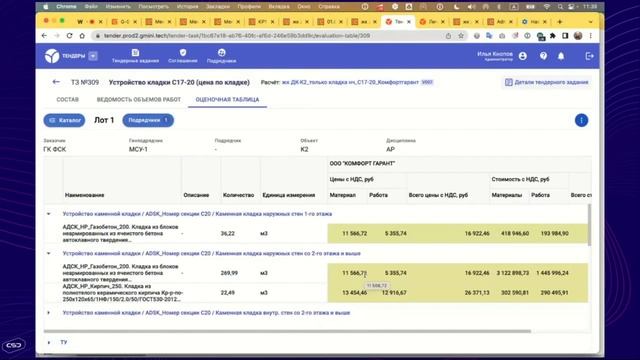Click the Подрядчики 1 filter button
This screenshot has width=640, height=360.
(x=148, y=120)
